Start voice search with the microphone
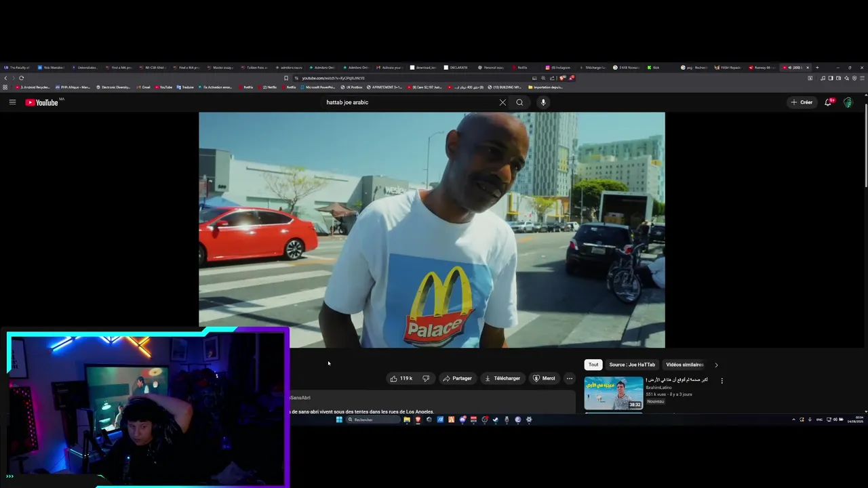 [x=543, y=102]
